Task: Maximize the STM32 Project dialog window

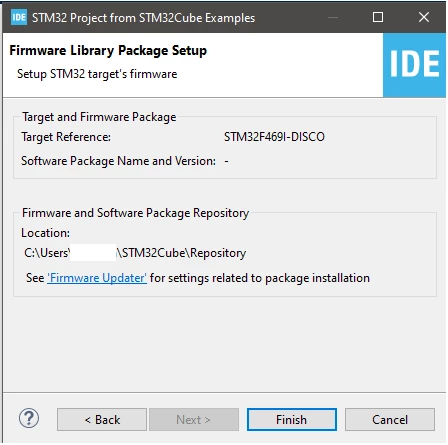Action: [x=378, y=17]
